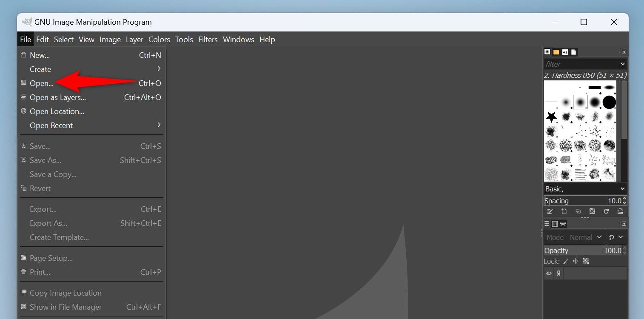Increase Spacing with the up stepper arrow
The image size is (644, 319).
624,199
